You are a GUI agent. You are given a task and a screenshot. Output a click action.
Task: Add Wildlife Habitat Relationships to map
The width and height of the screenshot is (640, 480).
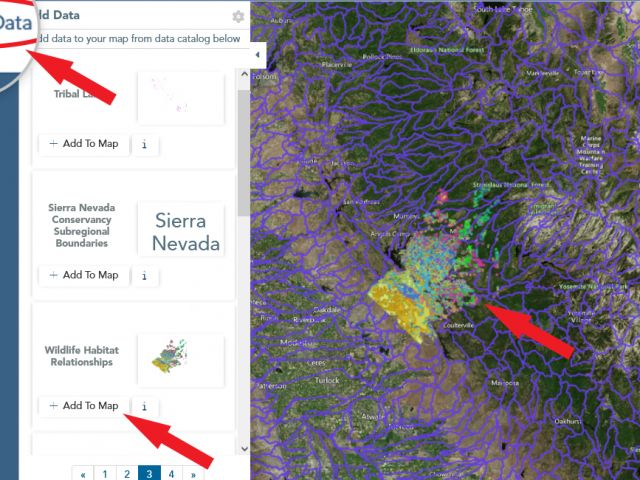coord(84,406)
